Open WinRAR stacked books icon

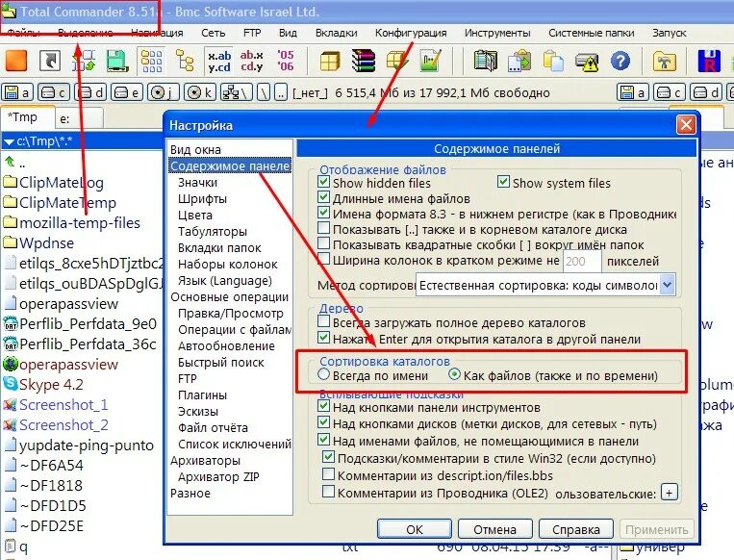[x=364, y=61]
